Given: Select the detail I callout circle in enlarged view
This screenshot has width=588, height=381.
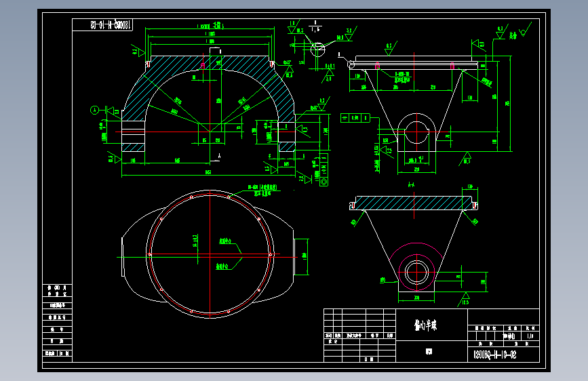Looking at the screenshot, I should coord(317,49).
